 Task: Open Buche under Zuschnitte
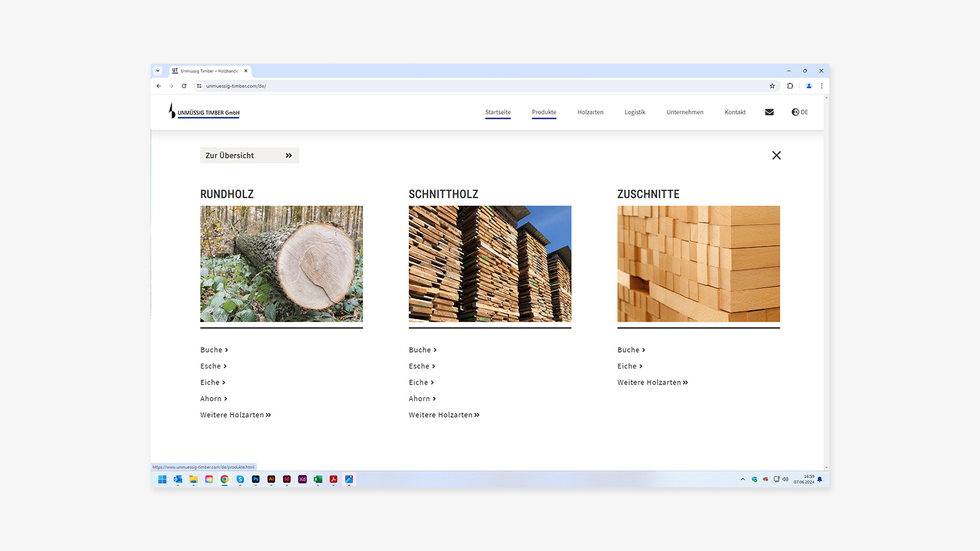coord(631,350)
